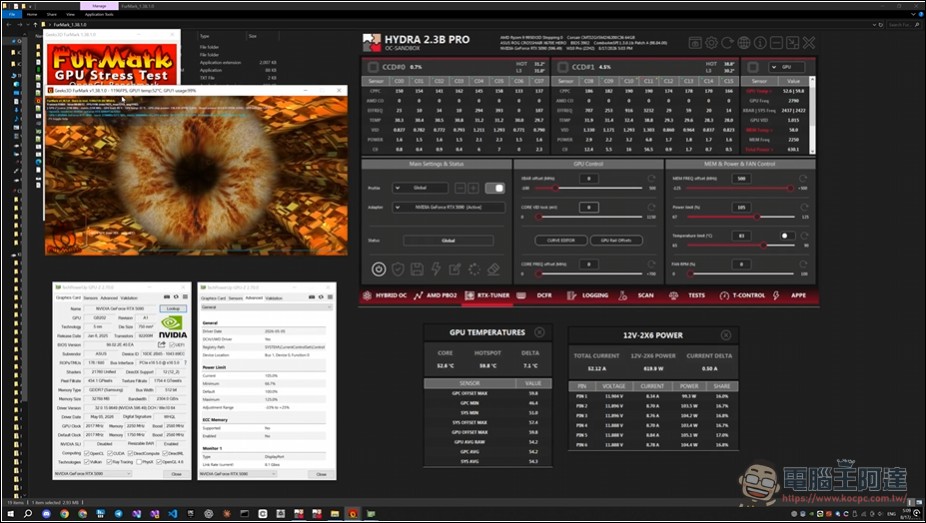Click the Hydra refresh icon in header
The width and height of the screenshot is (926, 523).
point(728,43)
